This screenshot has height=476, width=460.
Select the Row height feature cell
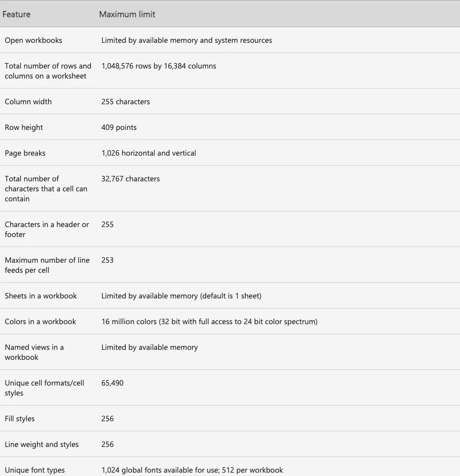pos(24,128)
